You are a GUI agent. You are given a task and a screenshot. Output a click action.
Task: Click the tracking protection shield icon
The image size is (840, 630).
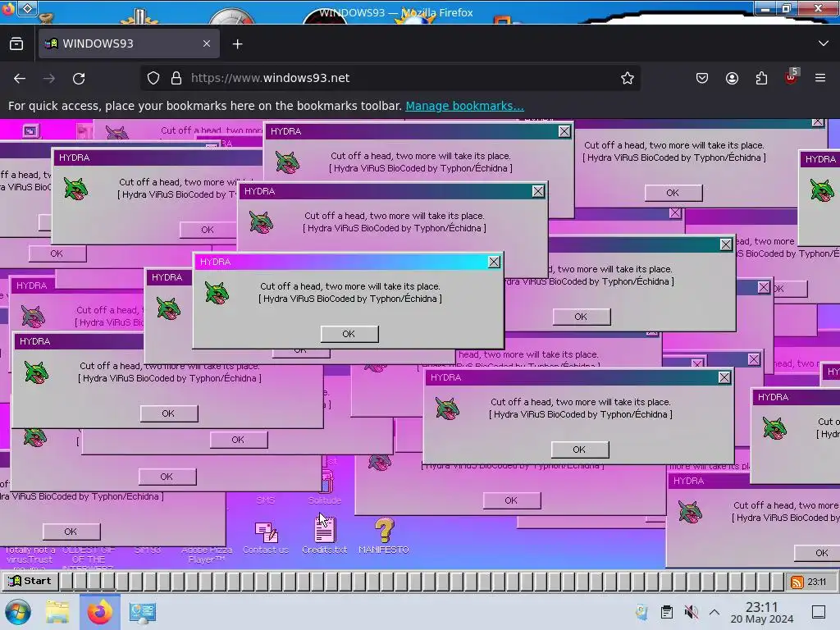[x=153, y=78]
